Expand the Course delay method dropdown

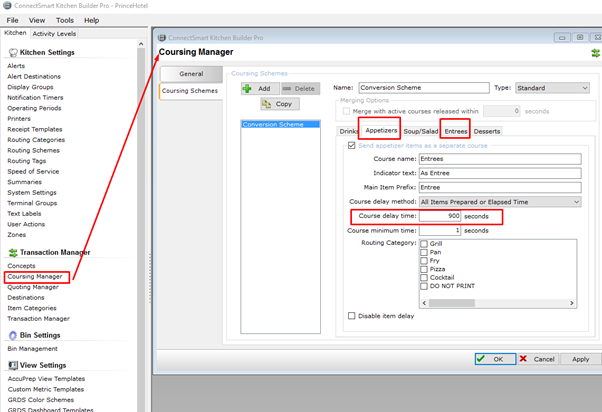coord(576,201)
